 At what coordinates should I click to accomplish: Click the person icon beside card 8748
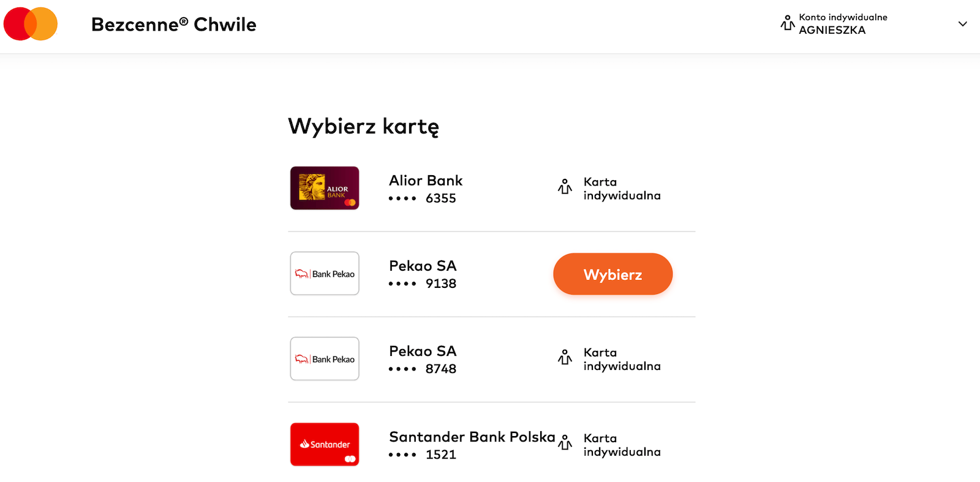click(x=564, y=358)
